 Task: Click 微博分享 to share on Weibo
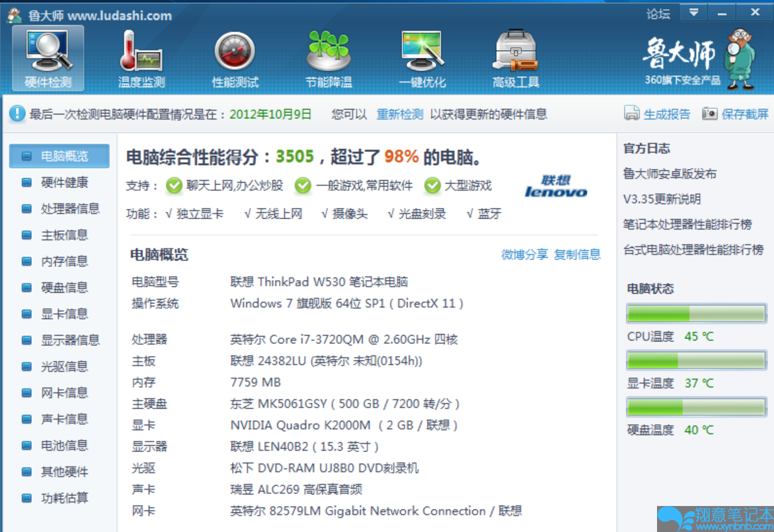tap(524, 255)
